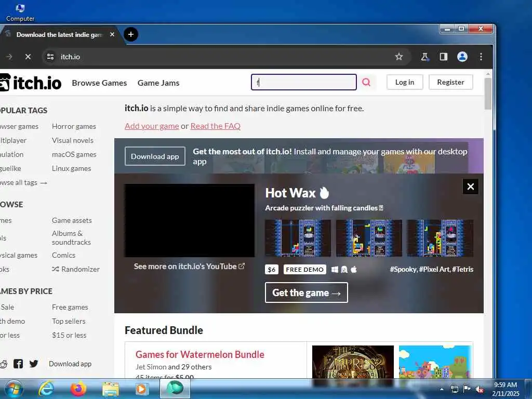Click the Register button
The image size is (532, 399).
450,82
